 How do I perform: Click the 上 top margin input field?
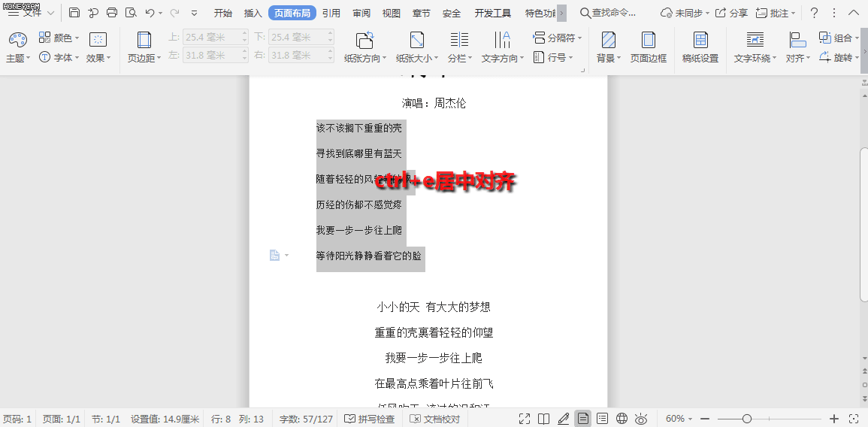click(x=216, y=37)
